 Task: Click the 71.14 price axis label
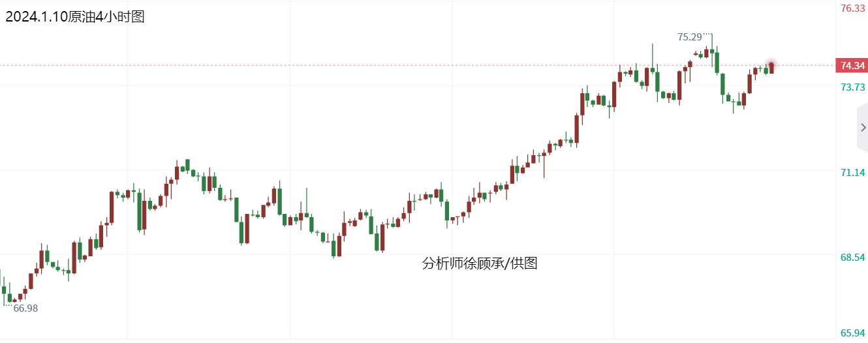click(853, 172)
